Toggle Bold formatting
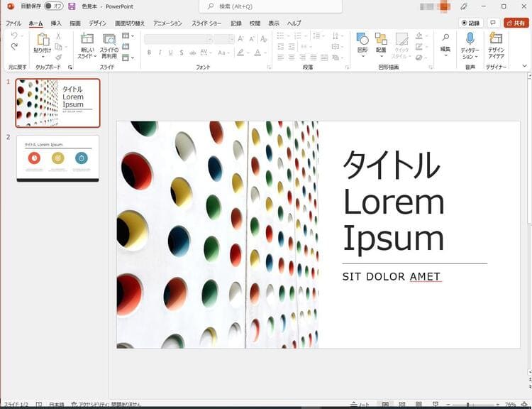Screen dimensions: 532x409 point(149,53)
